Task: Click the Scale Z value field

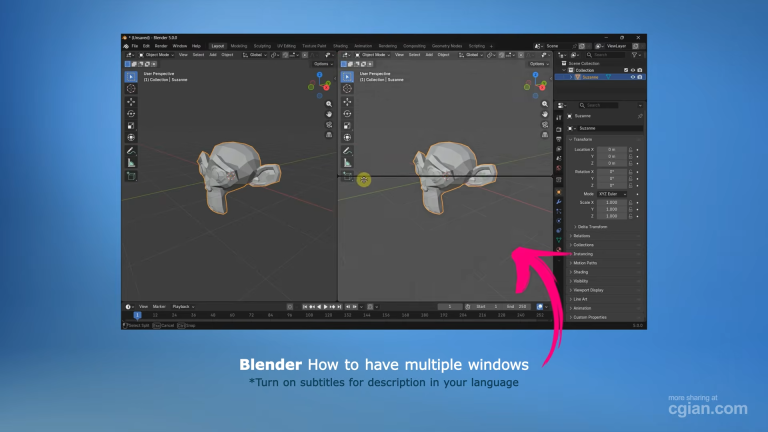Action: click(612, 216)
